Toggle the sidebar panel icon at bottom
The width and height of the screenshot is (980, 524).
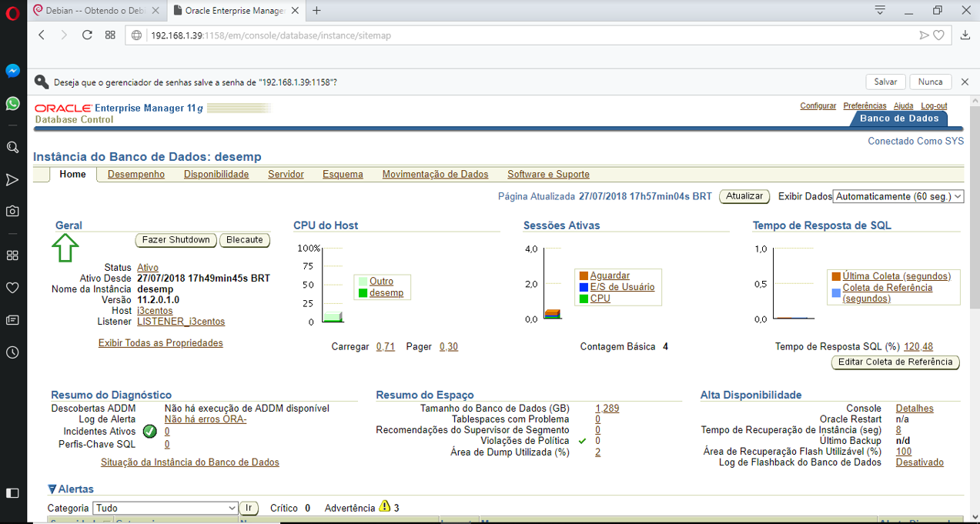point(12,492)
